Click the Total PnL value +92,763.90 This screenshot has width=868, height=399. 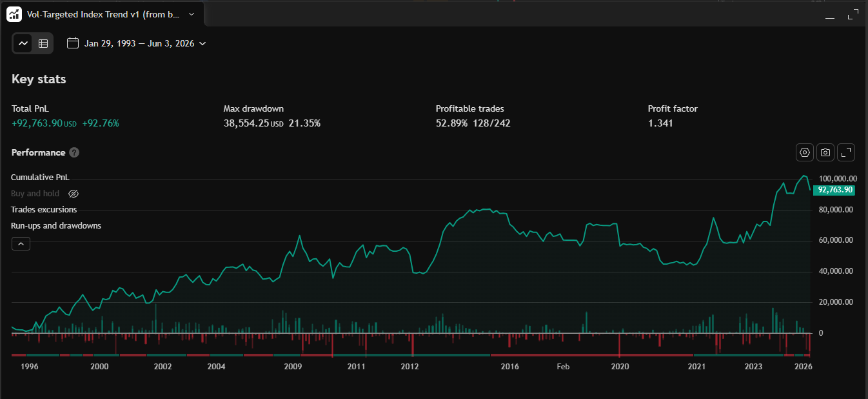37,123
